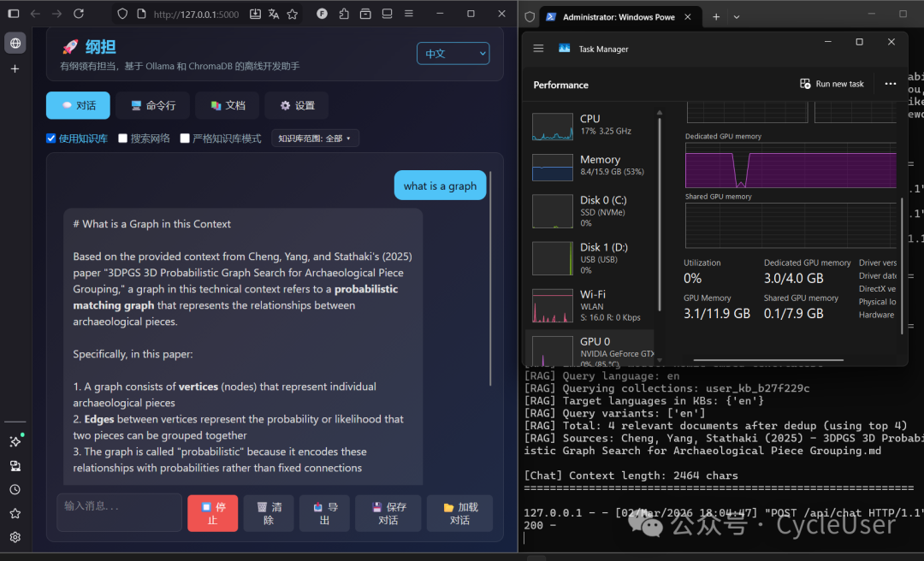Viewport: 924px width, 561px height.
Task: Open the browser hamburger menu
Action: tap(408, 14)
